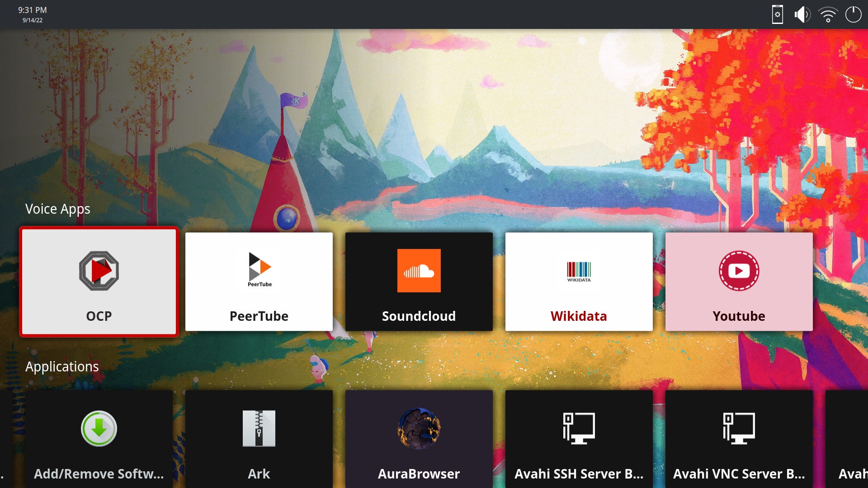The height and width of the screenshot is (488, 868).
Task: Click the Youtube label text
Action: (739, 316)
